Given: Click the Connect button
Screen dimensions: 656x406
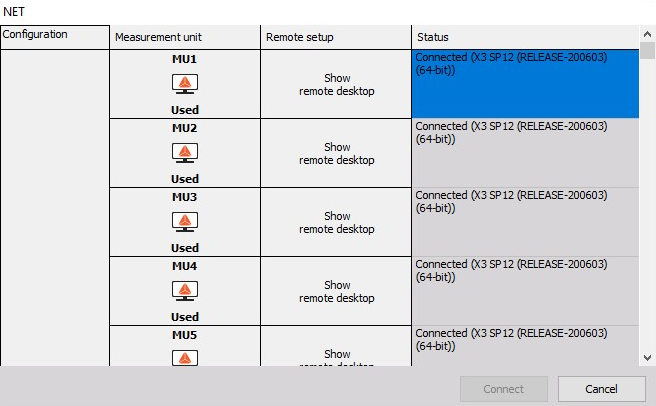Looking at the screenshot, I should [504, 389].
